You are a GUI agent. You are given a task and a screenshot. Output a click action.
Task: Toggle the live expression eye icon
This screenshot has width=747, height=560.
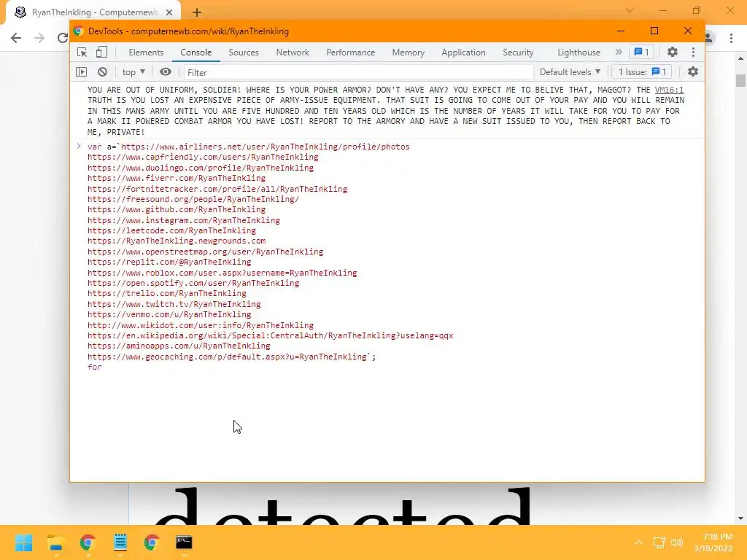(166, 72)
